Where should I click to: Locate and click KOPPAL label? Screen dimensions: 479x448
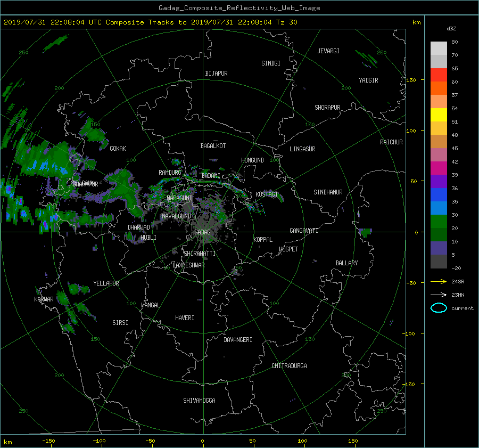263,240
